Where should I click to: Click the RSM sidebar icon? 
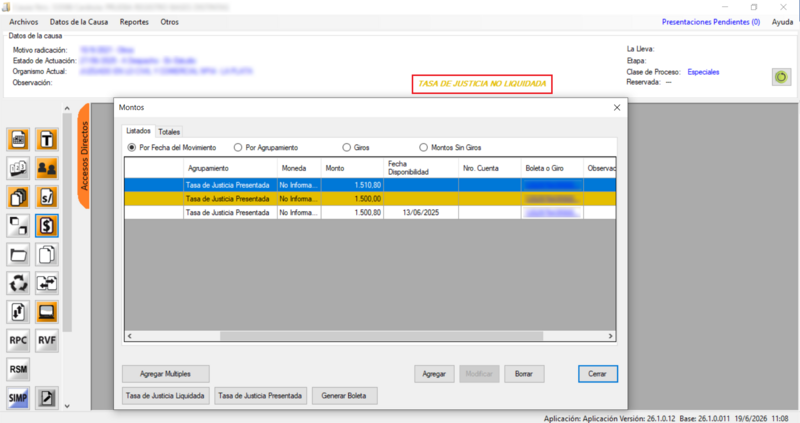[x=18, y=369]
